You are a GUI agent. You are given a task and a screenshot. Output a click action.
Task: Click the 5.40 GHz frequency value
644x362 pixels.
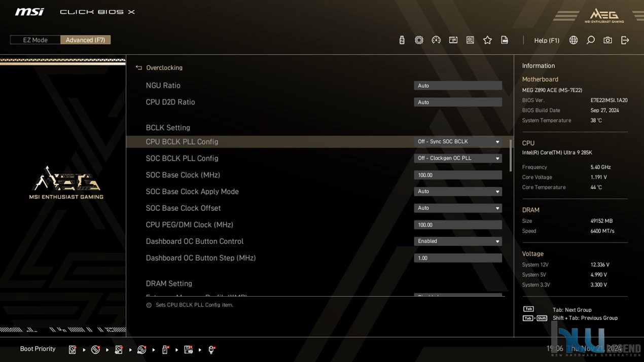pos(600,167)
